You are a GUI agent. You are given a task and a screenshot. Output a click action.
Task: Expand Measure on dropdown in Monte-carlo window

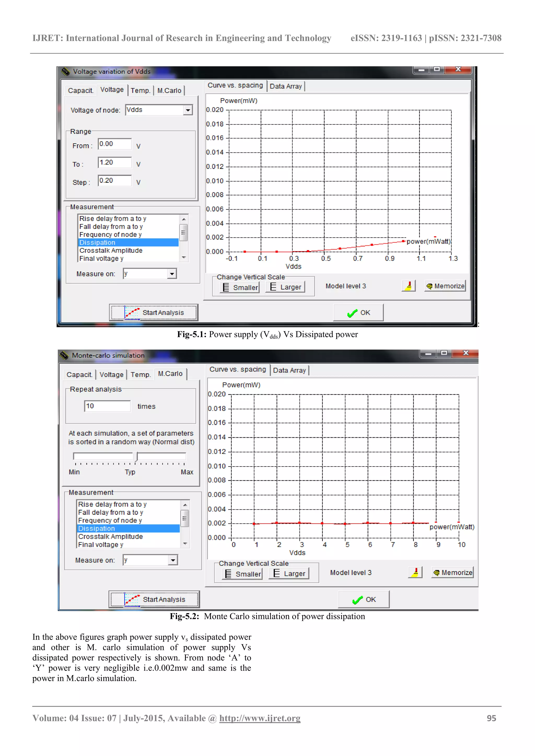[x=173, y=560]
